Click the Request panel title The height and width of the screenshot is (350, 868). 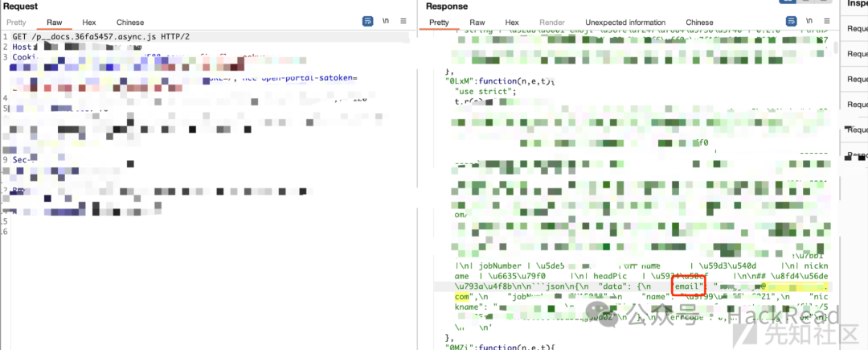tap(20, 6)
